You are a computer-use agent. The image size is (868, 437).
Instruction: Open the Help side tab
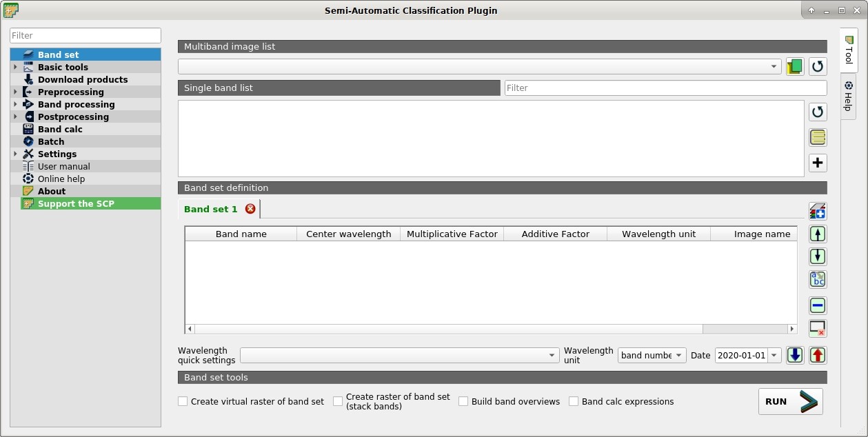[x=849, y=96]
